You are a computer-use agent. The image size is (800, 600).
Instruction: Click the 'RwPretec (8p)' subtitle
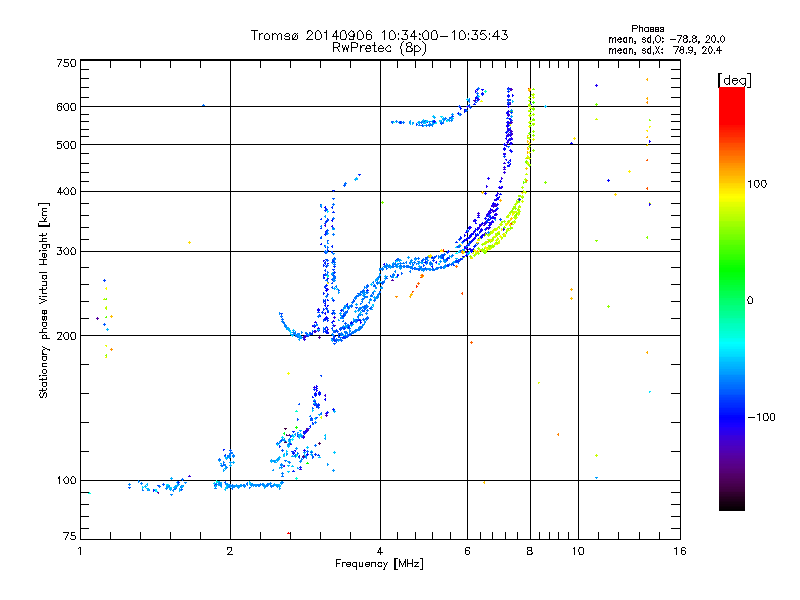pyautogui.click(x=379, y=48)
